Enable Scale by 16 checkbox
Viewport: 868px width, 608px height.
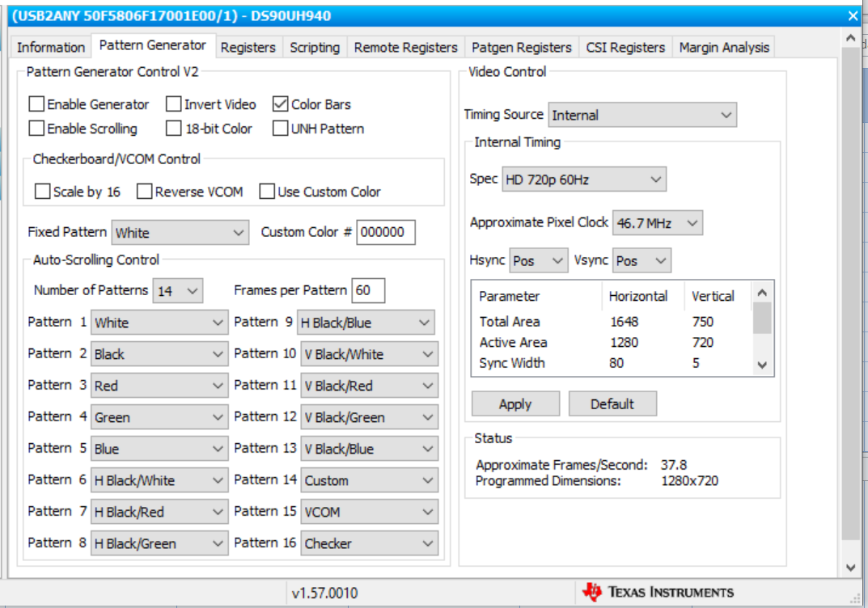[42, 192]
